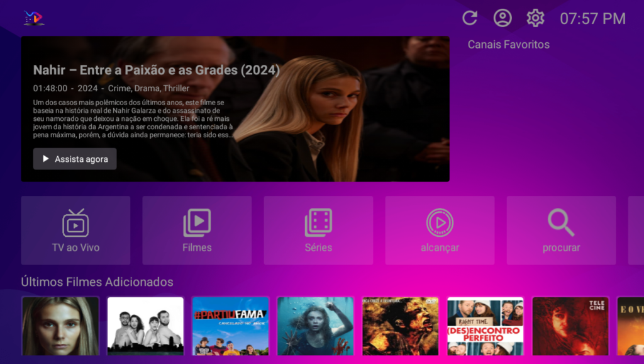
Task: Open the first poster with blonde woman
Action: [x=60, y=326]
